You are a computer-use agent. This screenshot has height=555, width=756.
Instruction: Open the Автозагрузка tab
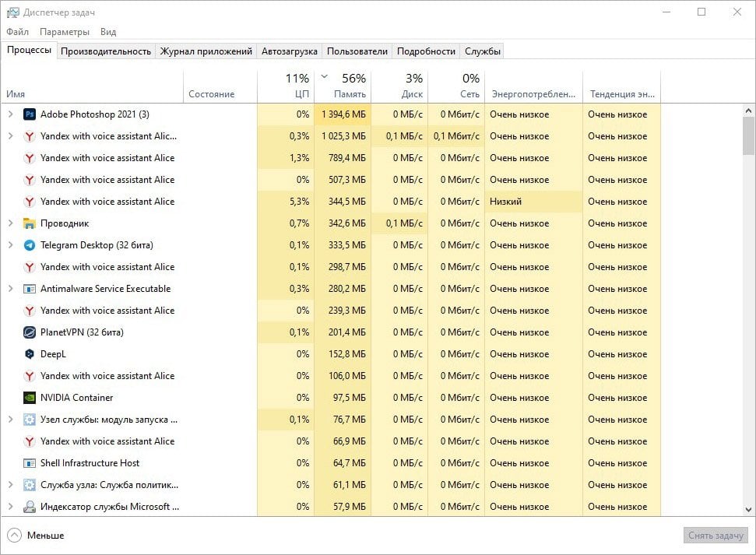[289, 51]
